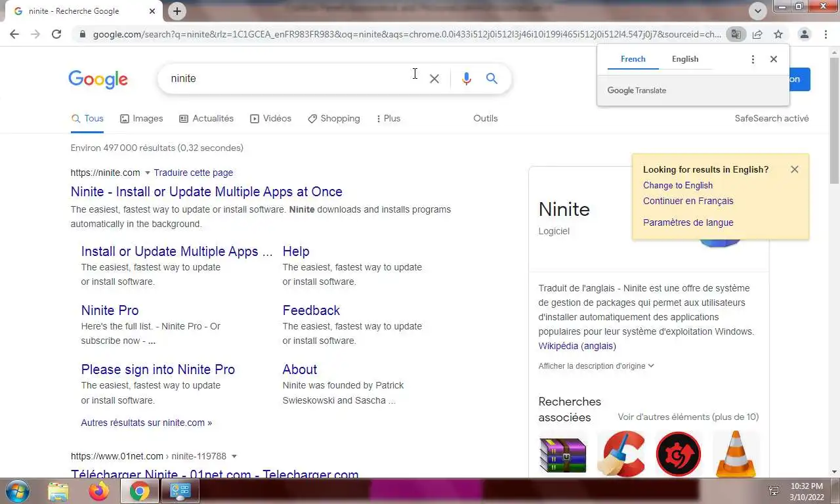Click the magnifier search button
Screen dimensions: 840x504
pyautogui.click(x=492, y=79)
